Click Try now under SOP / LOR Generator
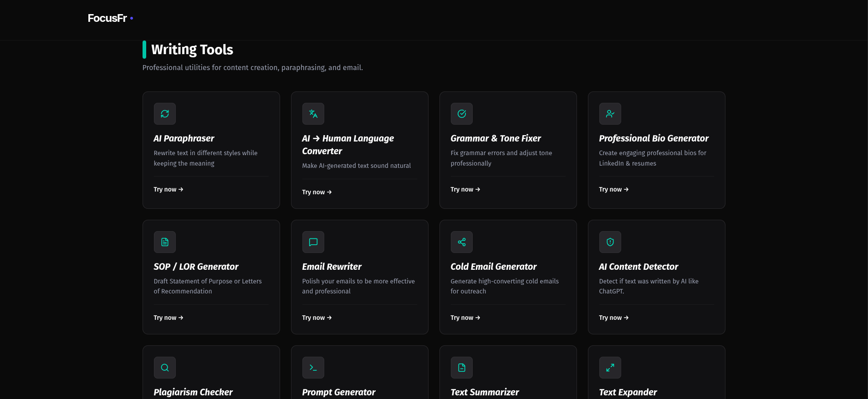868x399 pixels. coord(168,318)
